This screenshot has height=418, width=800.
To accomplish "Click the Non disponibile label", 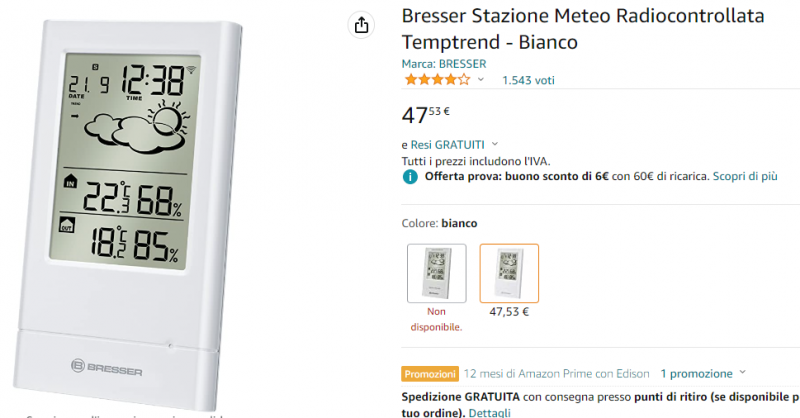I will pos(436,319).
